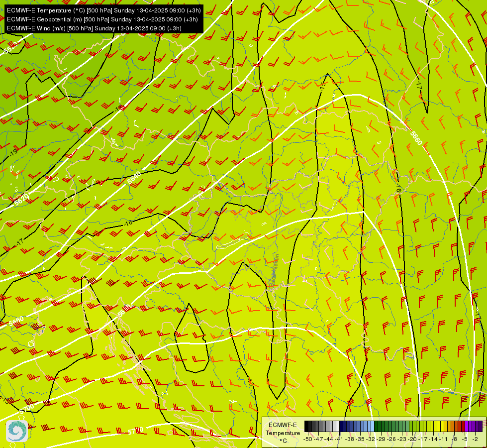
Task: Click the '-32' legend tick label
Action: (371, 439)
